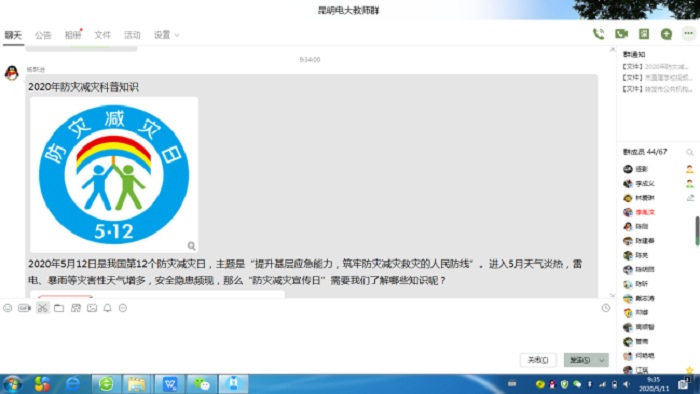Open the file explorer folder on taskbar

click(137, 384)
